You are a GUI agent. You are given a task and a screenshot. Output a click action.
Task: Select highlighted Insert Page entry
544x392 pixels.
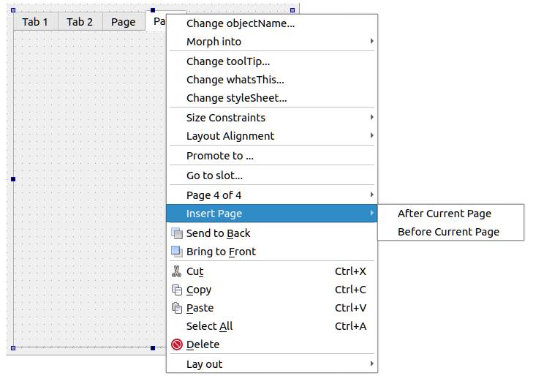pos(272,214)
